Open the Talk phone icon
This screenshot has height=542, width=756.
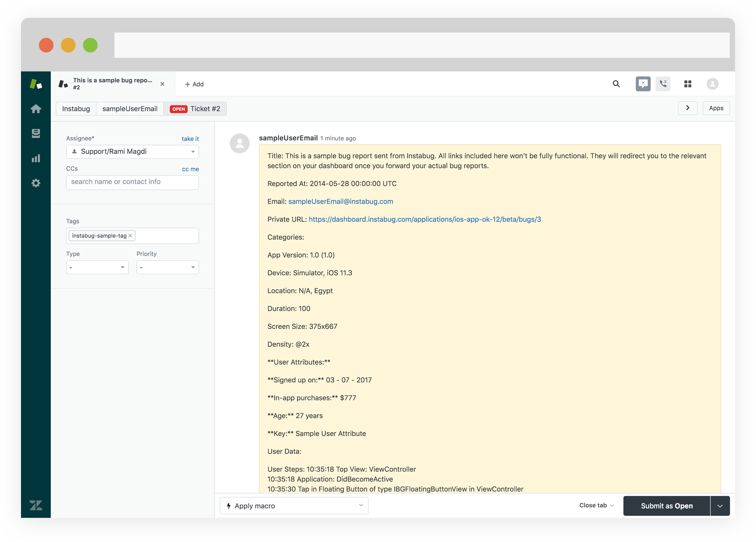[663, 84]
